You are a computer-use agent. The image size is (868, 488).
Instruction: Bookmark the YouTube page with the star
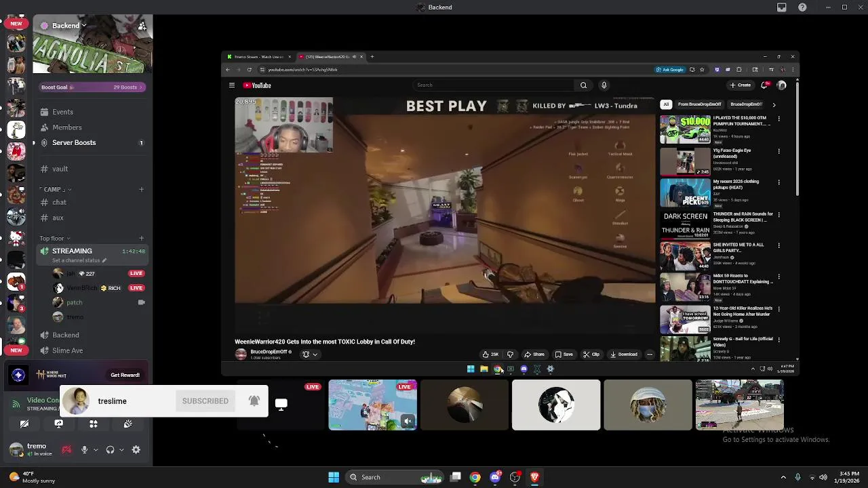(x=702, y=70)
